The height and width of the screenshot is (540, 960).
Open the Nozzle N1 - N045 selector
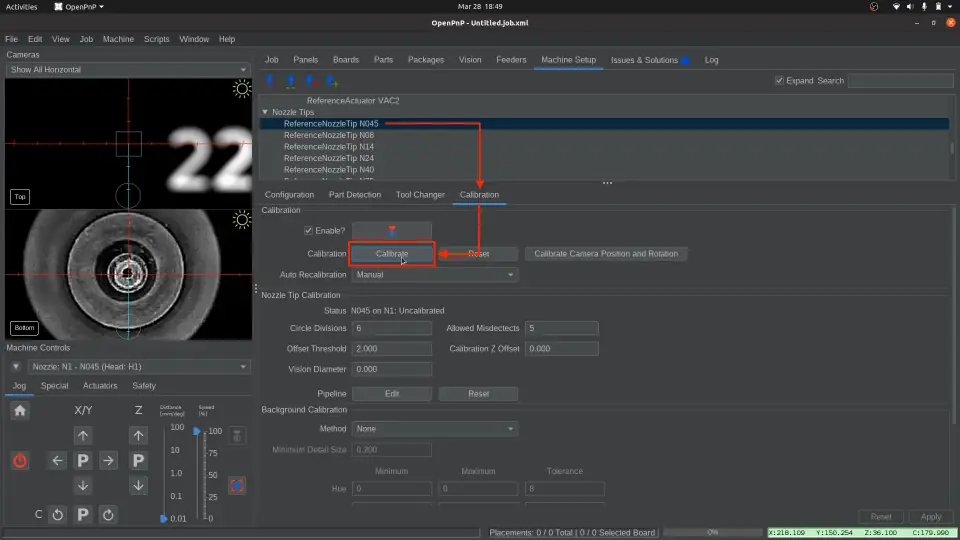click(138, 367)
